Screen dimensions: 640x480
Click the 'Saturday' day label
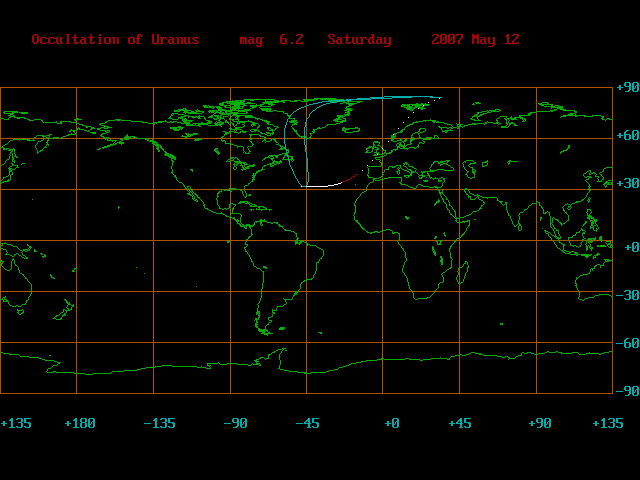pos(360,40)
